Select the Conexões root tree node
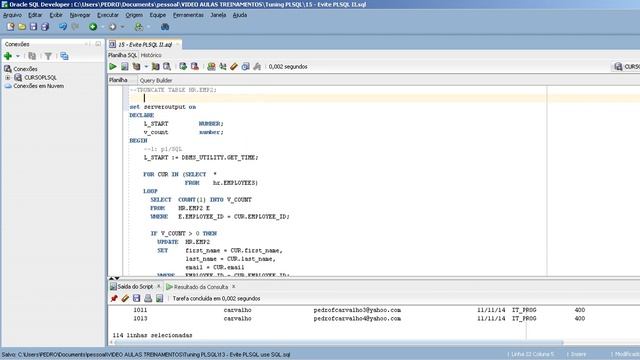This screenshot has height=360, width=640. 25,69
